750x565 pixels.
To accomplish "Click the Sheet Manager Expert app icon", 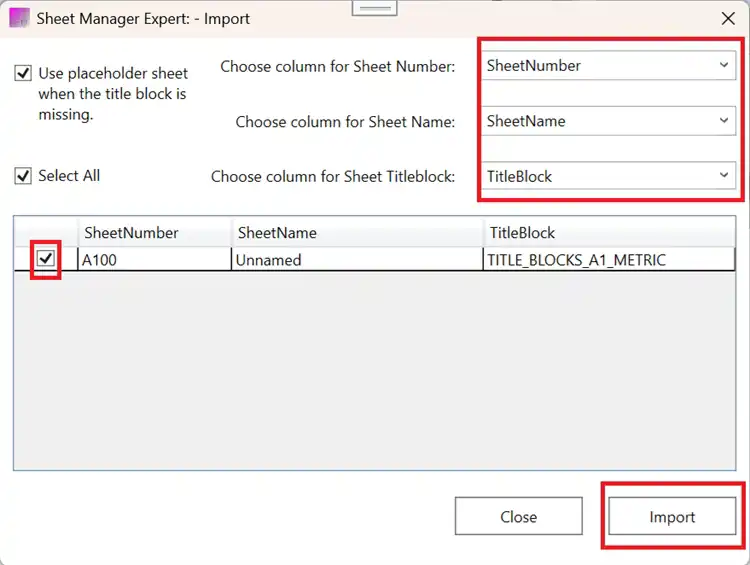I will 19,18.
